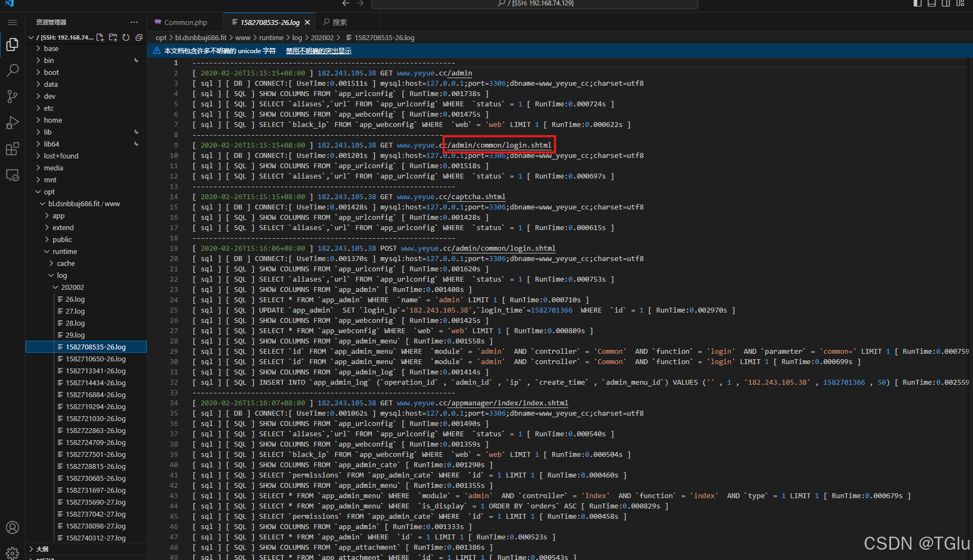Select the highlighted 1582708535-26.log tree row

click(x=86, y=347)
